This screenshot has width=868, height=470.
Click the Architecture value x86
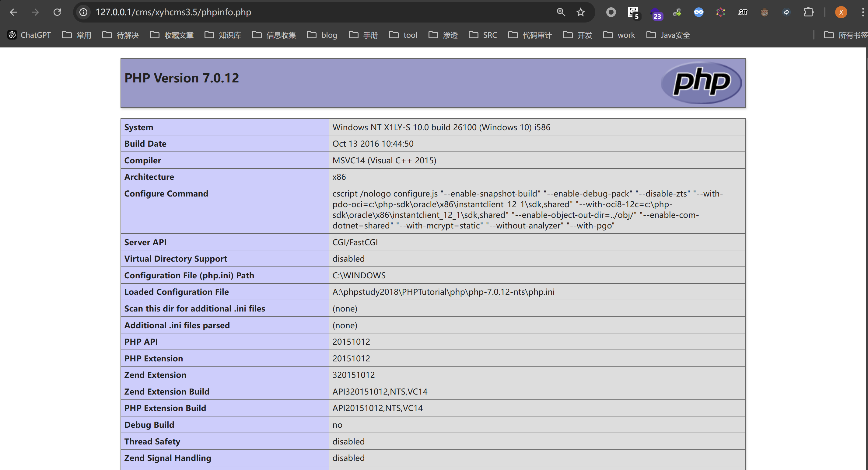pos(339,177)
